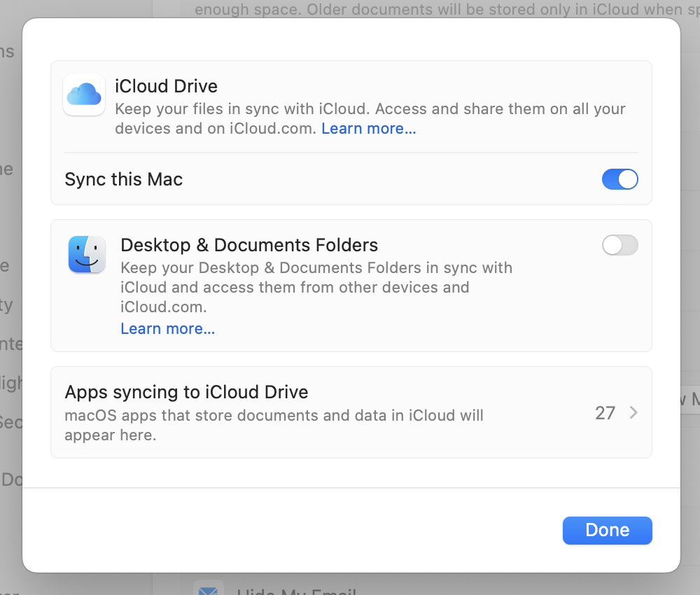
Task: Select the Apps syncing to iCloud Drive title
Action: (x=187, y=392)
